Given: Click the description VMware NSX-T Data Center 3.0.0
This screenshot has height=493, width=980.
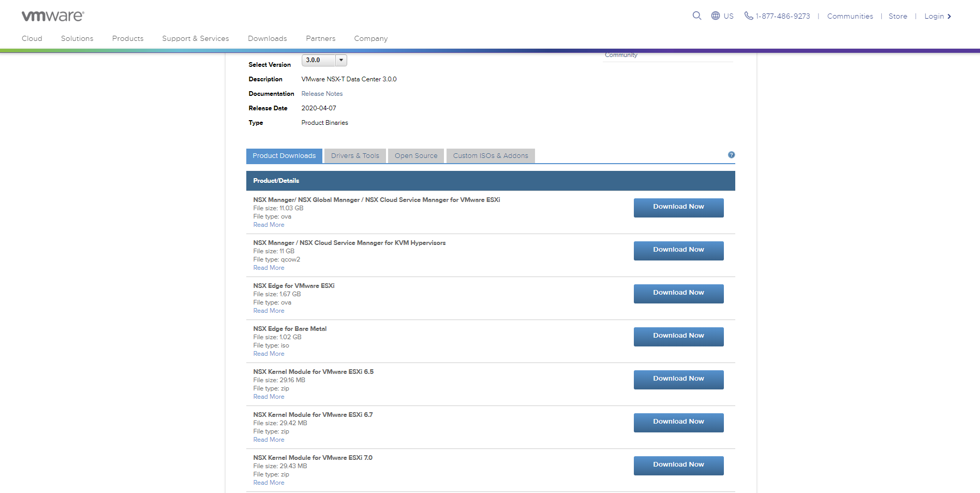Looking at the screenshot, I should click(x=349, y=79).
